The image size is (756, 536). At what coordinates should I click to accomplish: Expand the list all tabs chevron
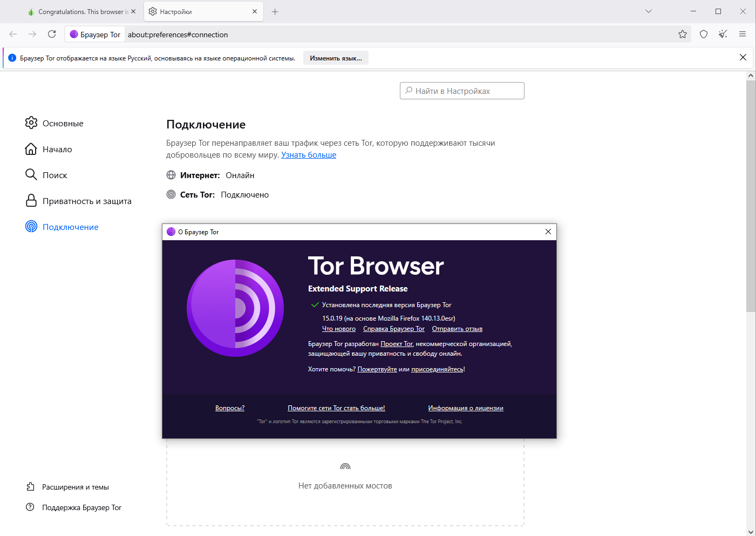(649, 11)
